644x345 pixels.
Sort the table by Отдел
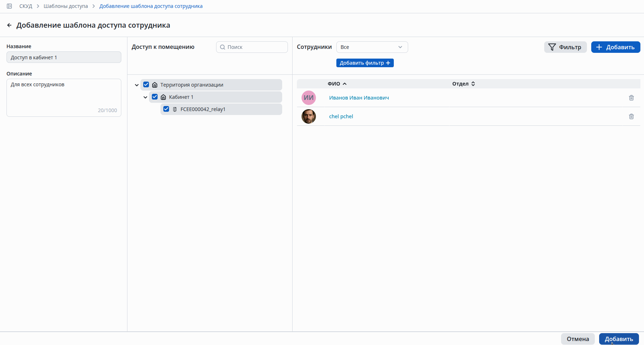pos(463,84)
